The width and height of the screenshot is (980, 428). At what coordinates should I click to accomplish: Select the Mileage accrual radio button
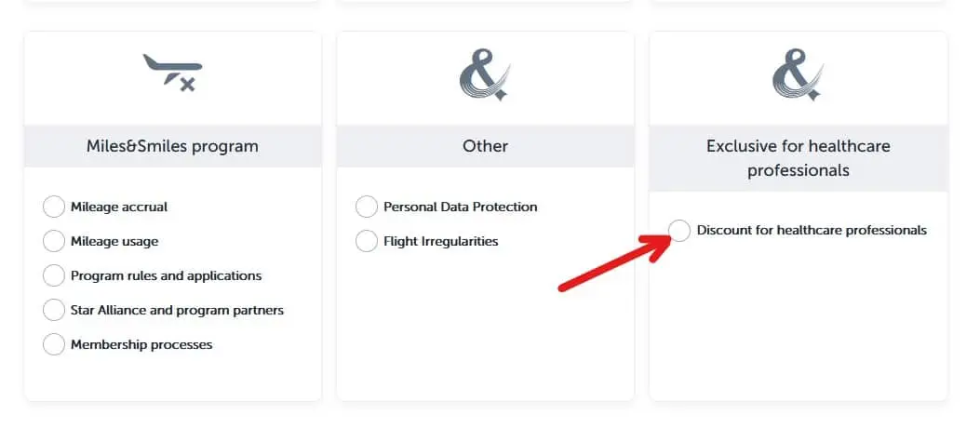point(54,207)
